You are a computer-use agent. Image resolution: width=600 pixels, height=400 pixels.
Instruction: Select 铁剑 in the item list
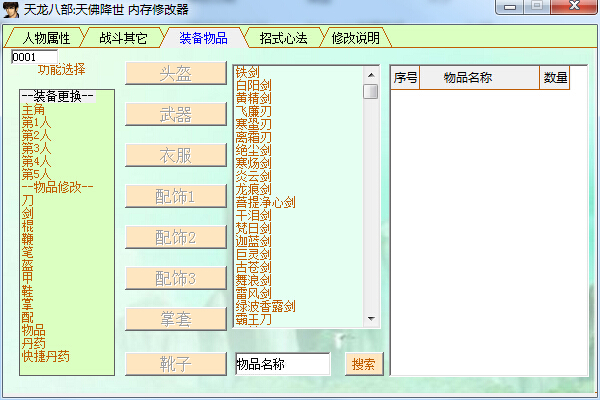coord(248,72)
